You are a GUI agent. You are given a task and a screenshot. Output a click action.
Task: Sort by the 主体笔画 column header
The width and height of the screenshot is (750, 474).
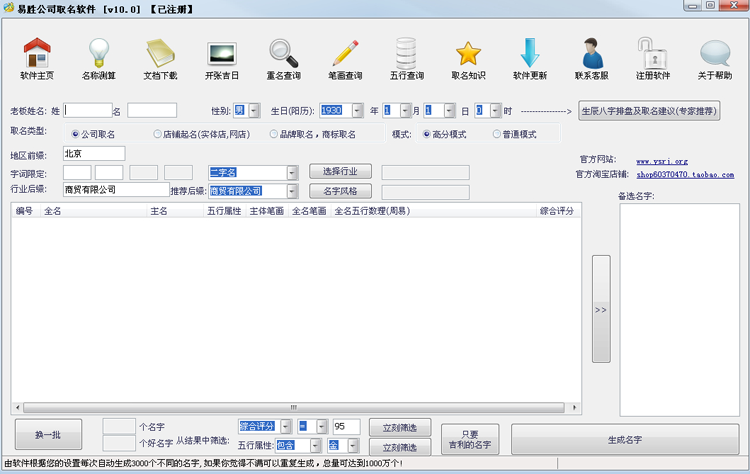tap(267, 211)
